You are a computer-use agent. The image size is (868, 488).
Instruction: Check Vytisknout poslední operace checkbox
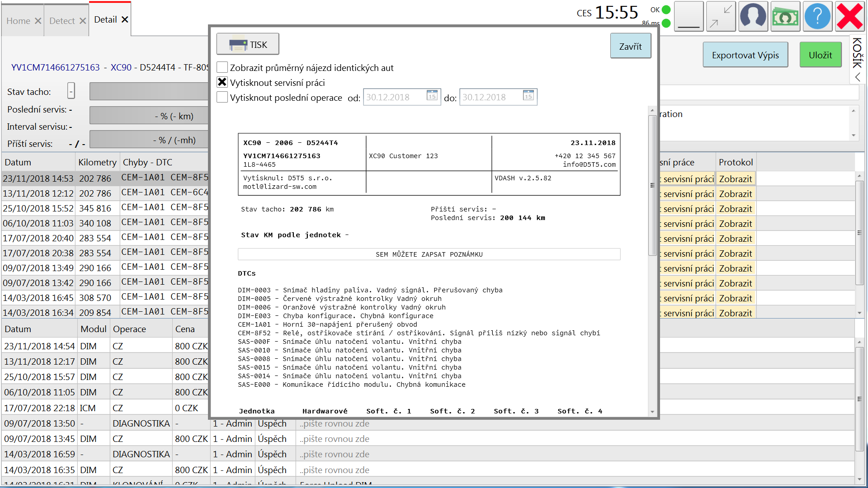222,97
